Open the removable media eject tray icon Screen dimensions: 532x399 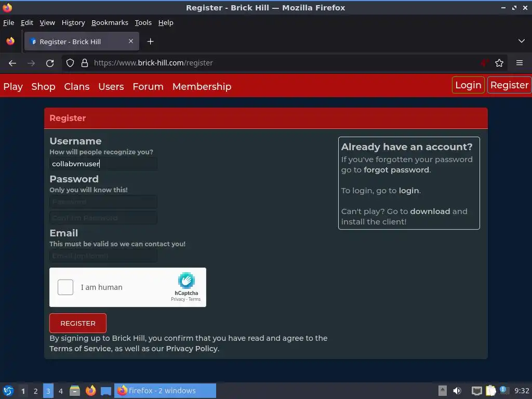click(x=443, y=391)
